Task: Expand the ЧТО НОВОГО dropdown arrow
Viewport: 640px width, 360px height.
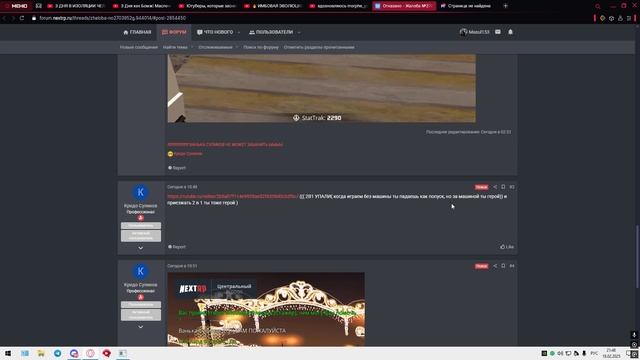Action: point(239,32)
